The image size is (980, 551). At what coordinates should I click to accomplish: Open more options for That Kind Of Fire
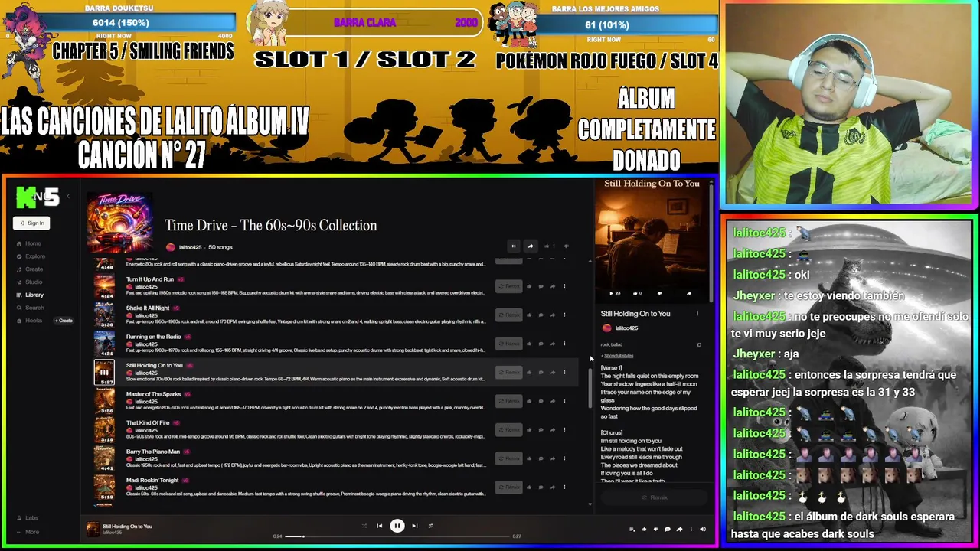point(564,429)
